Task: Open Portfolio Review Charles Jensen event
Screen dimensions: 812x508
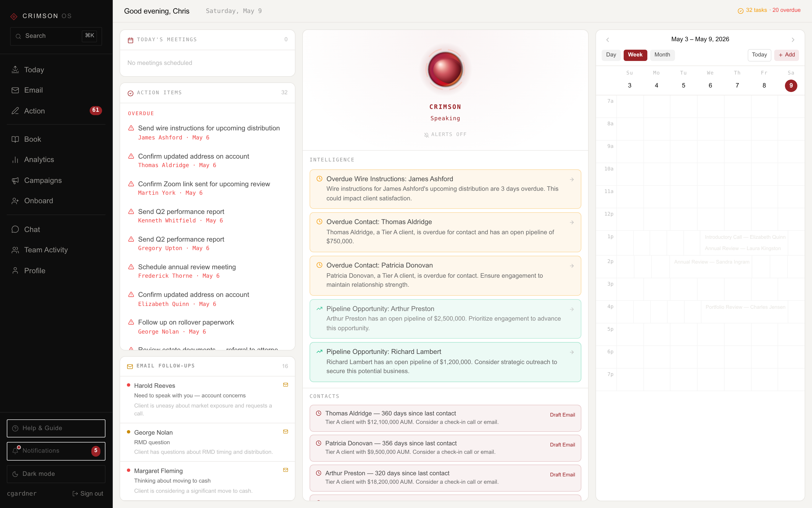Action: pyautogui.click(x=745, y=307)
